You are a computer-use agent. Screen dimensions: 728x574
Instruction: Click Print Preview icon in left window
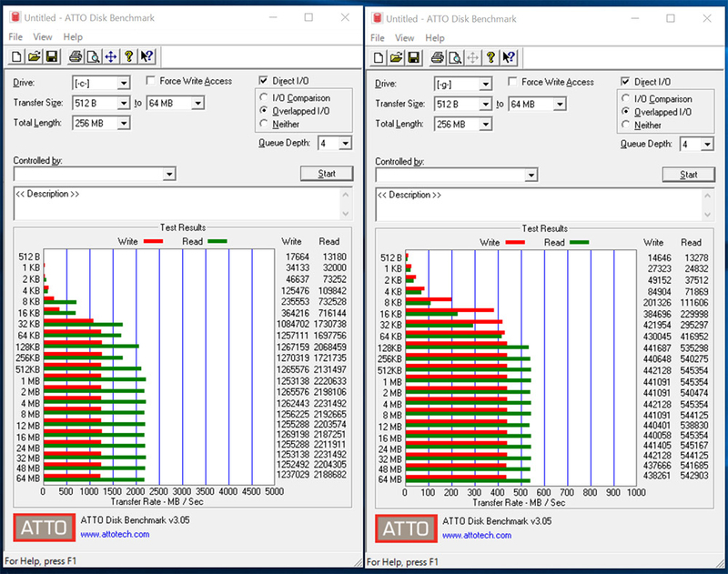coord(93,56)
